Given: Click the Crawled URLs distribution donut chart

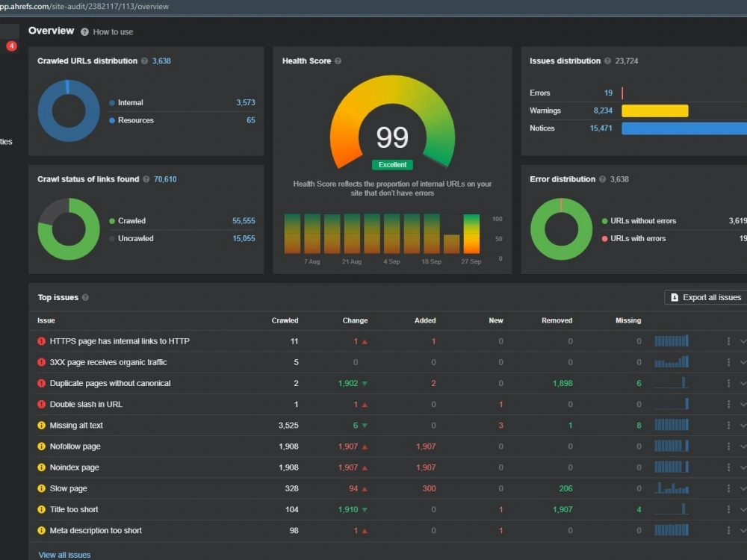Looking at the screenshot, I should [x=69, y=111].
